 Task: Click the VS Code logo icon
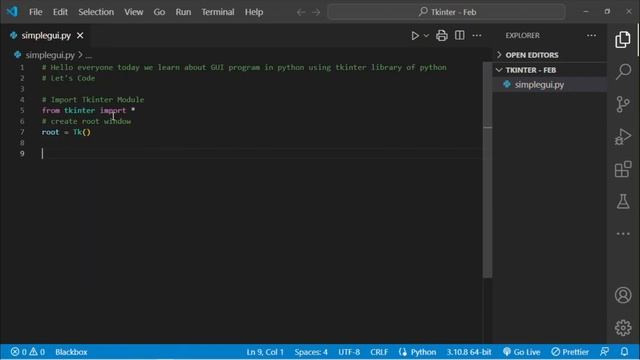(x=12, y=12)
